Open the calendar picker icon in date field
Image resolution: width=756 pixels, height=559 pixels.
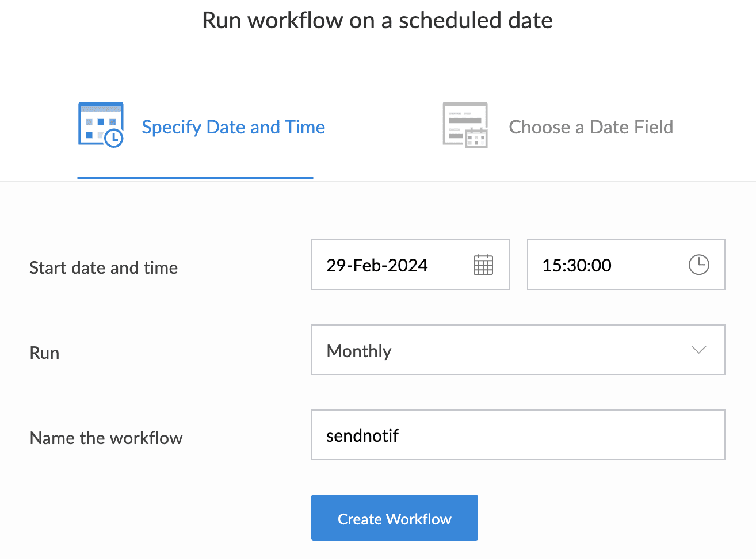coord(483,265)
